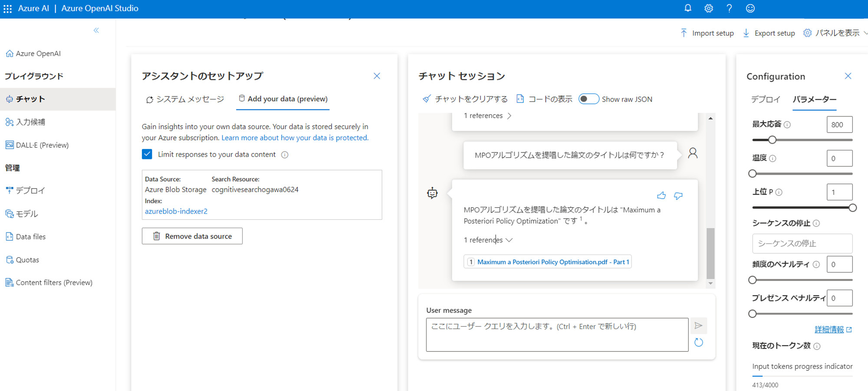Click the 上位 P value field
868x391 pixels.
coord(839,192)
